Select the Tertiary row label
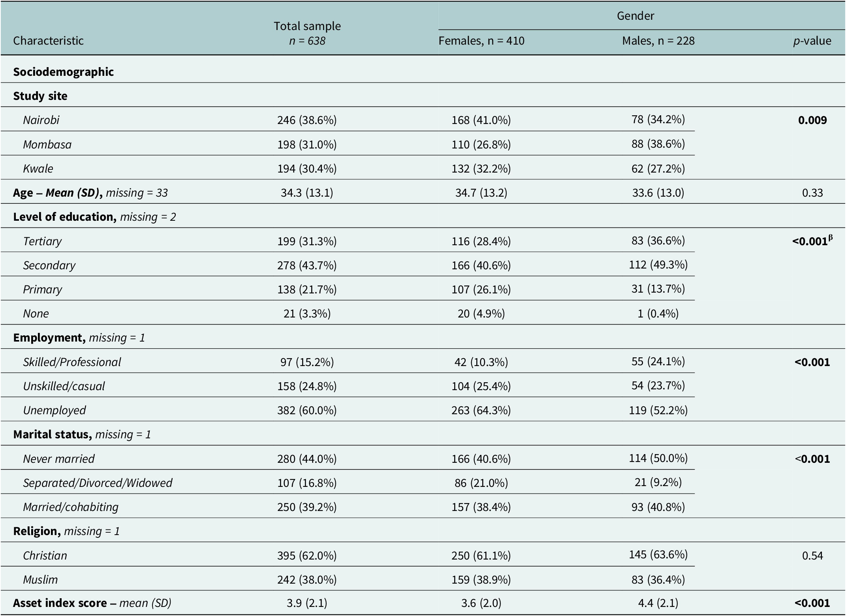This screenshot has width=846, height=616. pyautogui.click(x=42, y=241)
